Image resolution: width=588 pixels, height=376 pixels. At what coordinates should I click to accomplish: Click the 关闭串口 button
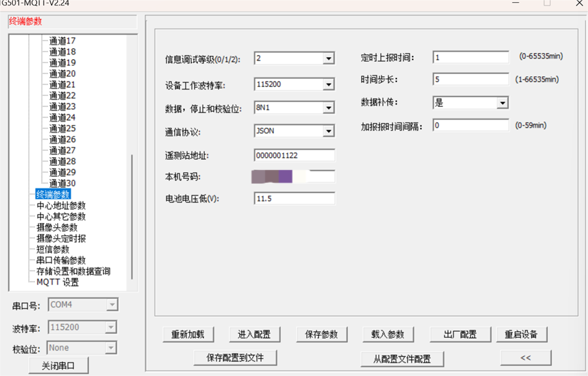pos(58,365)
